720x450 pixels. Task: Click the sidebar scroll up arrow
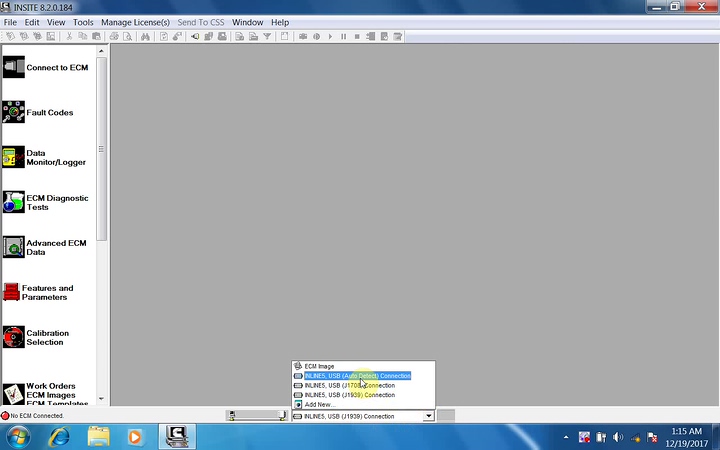pyautogui.click(x=101, y=51)
